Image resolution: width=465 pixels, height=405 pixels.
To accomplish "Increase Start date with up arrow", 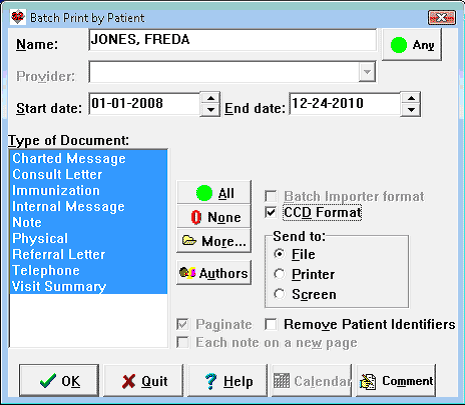I will point(211,99).
